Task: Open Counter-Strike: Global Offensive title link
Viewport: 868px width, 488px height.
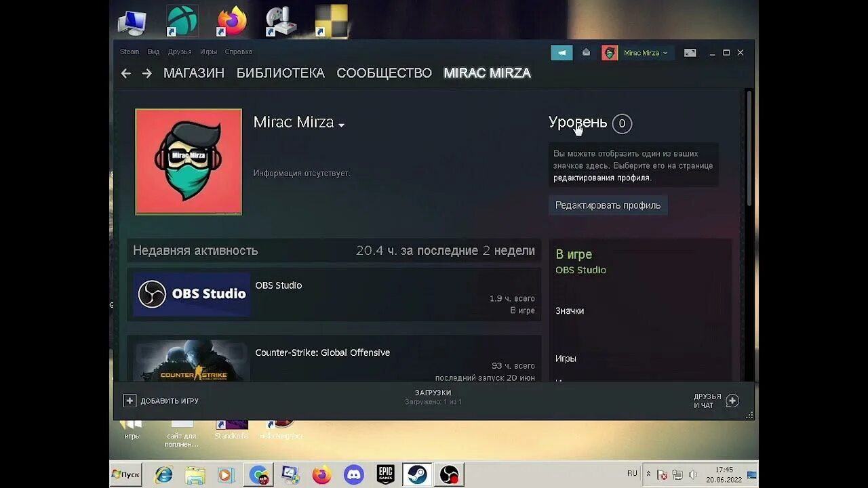Action: pyautogui.click(x=323, y=352)
